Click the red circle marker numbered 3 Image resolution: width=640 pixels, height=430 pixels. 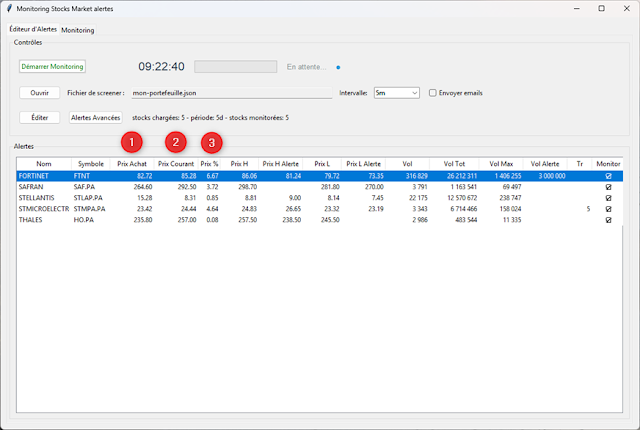coord(212,143)
